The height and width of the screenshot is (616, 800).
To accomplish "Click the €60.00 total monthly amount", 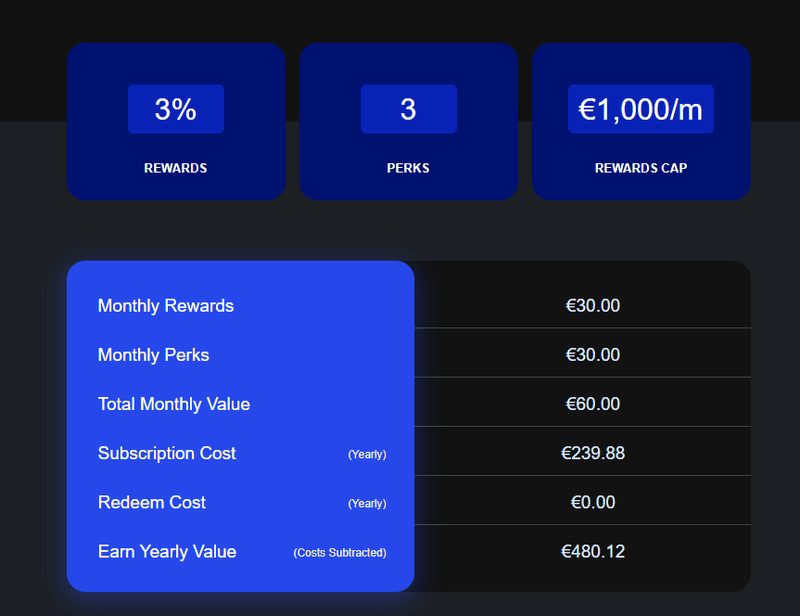I will 593,404.
